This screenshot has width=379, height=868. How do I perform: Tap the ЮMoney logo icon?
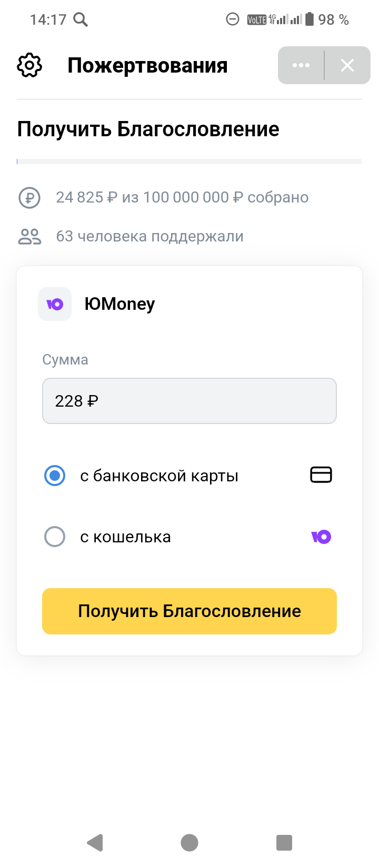click(x=55, y=304)
